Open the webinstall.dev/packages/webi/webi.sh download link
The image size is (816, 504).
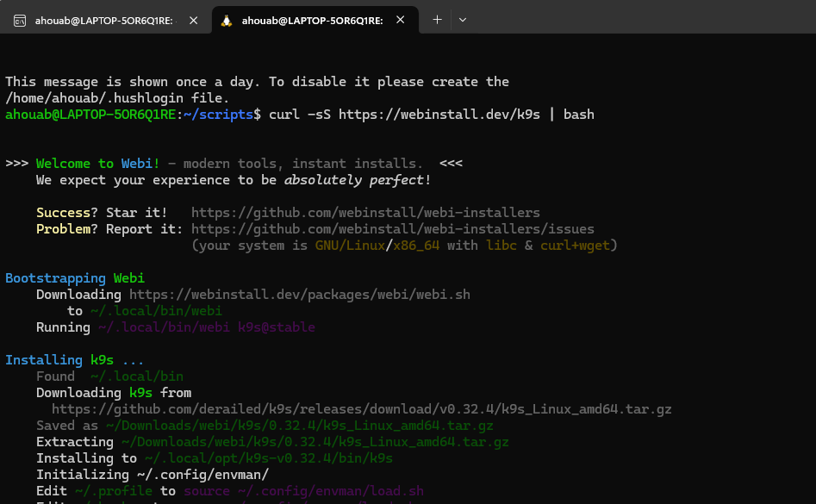point(300,295)
